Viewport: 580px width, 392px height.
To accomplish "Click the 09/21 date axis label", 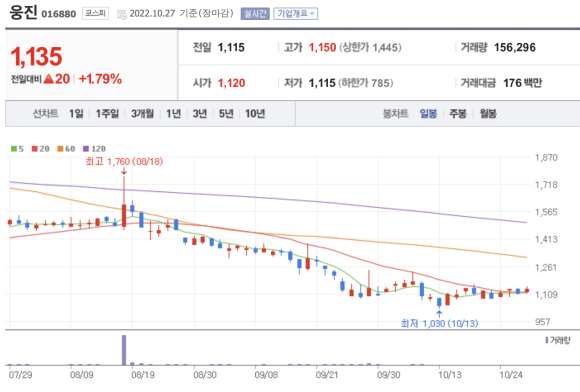I will [327, 375].
